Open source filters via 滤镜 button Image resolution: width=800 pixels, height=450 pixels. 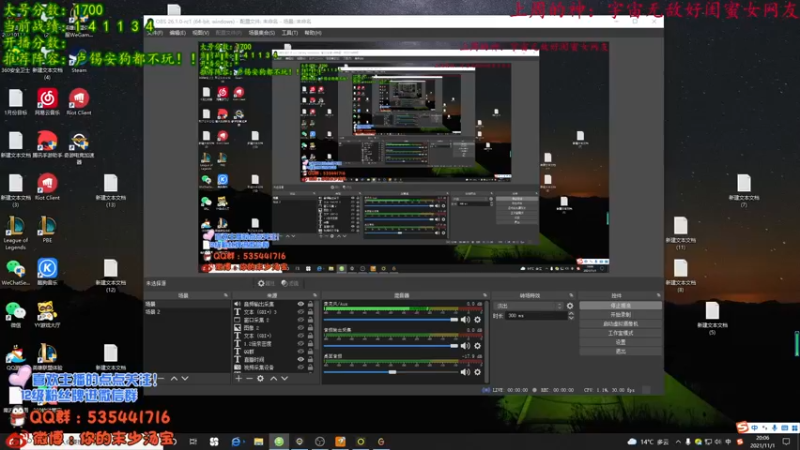click(x=290, y=283)
